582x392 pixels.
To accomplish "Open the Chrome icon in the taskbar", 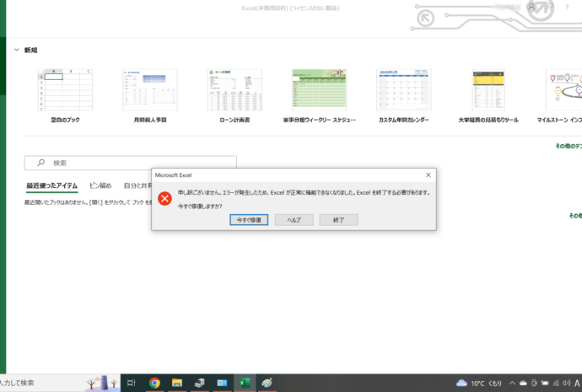I will [155, 383].
